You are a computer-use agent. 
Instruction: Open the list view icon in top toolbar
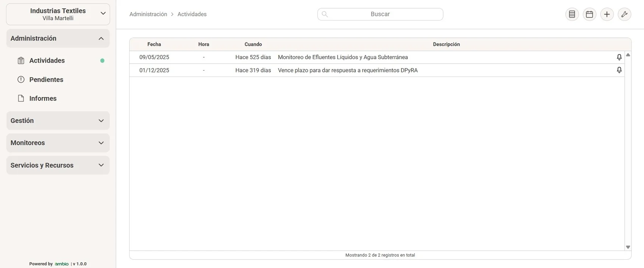pos(572,14)
